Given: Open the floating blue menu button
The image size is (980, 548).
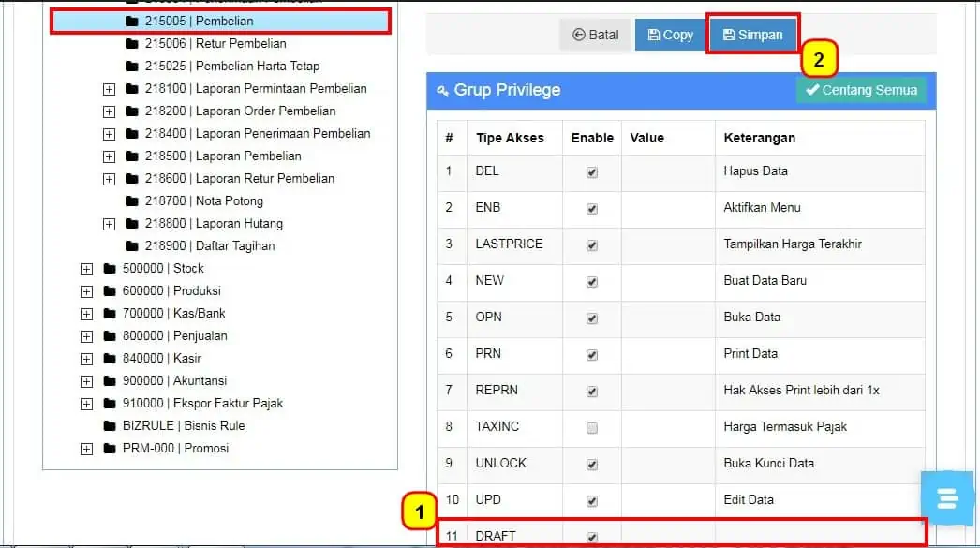Looking at the screenshot, I should coord(947,498).
